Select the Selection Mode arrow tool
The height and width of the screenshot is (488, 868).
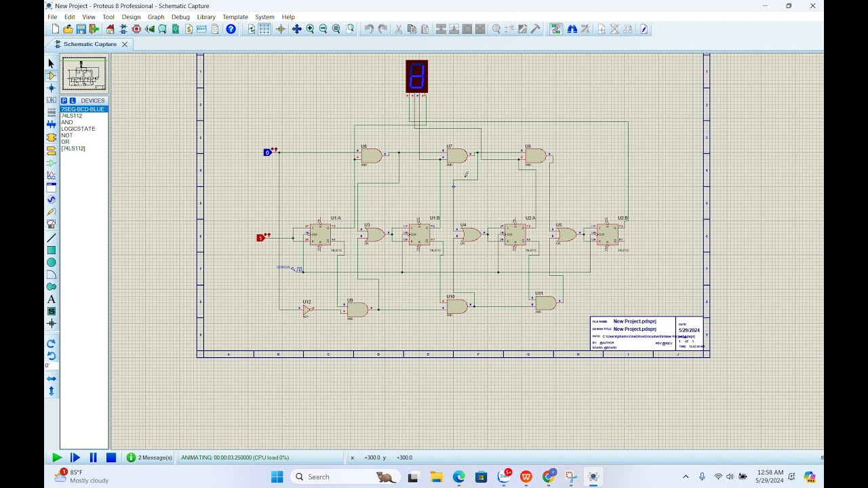(51, 63)
